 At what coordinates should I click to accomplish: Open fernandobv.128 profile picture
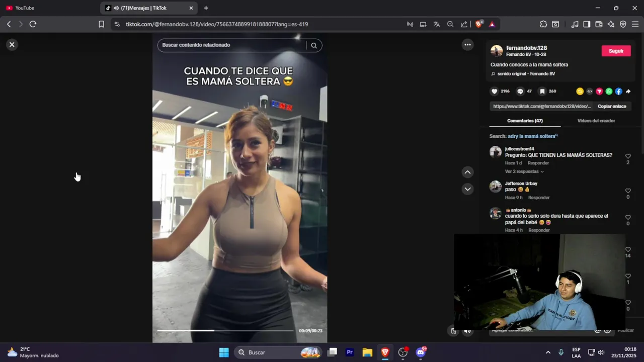coord(497,51)
